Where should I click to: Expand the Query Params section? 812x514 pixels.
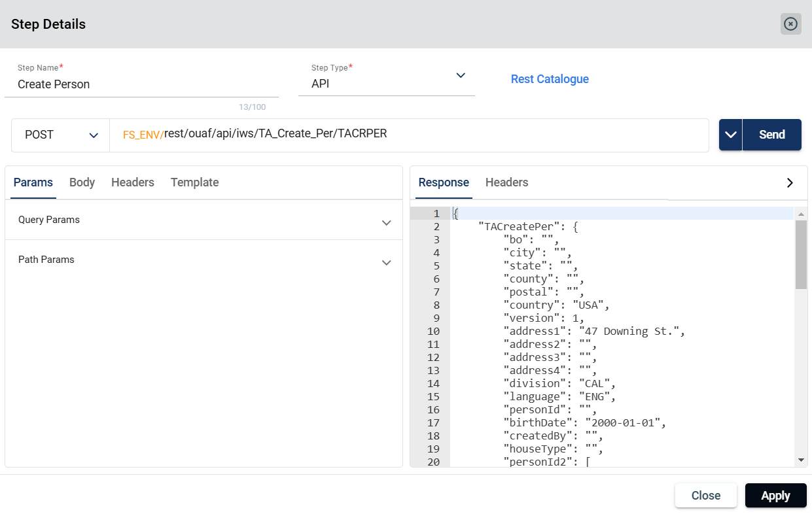tap(386, 222)
